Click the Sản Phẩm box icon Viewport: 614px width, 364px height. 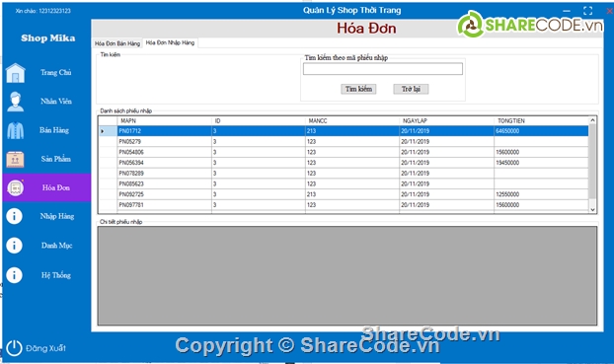[x=16, y=159]
